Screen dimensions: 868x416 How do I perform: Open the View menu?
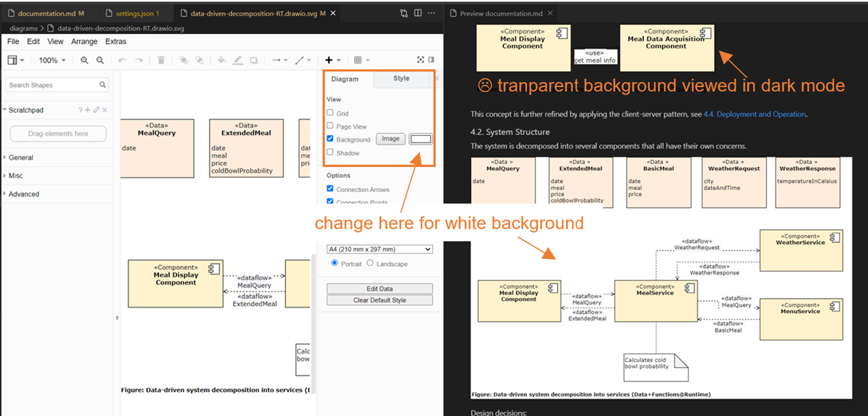55,42
